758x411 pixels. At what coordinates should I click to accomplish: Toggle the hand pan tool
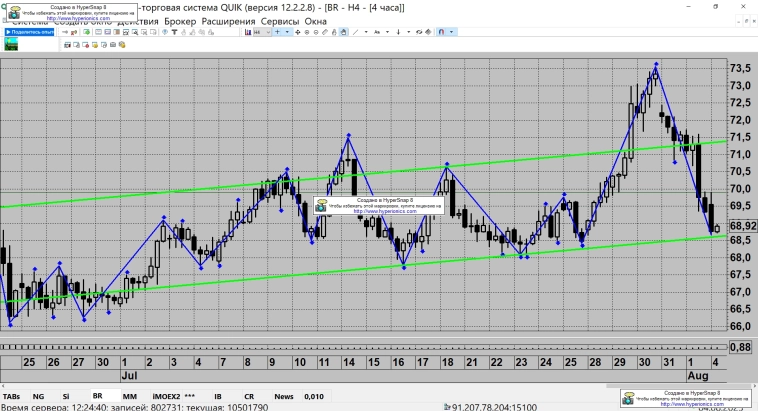coord(342,32)
